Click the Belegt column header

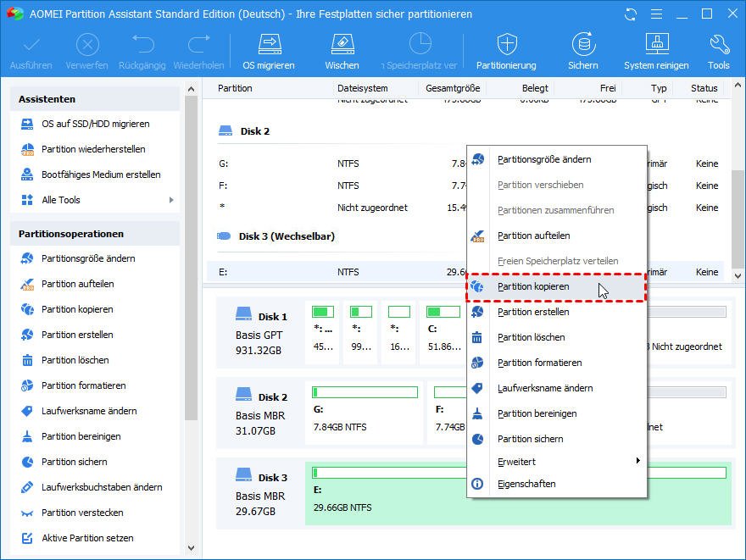coord(535,88)
